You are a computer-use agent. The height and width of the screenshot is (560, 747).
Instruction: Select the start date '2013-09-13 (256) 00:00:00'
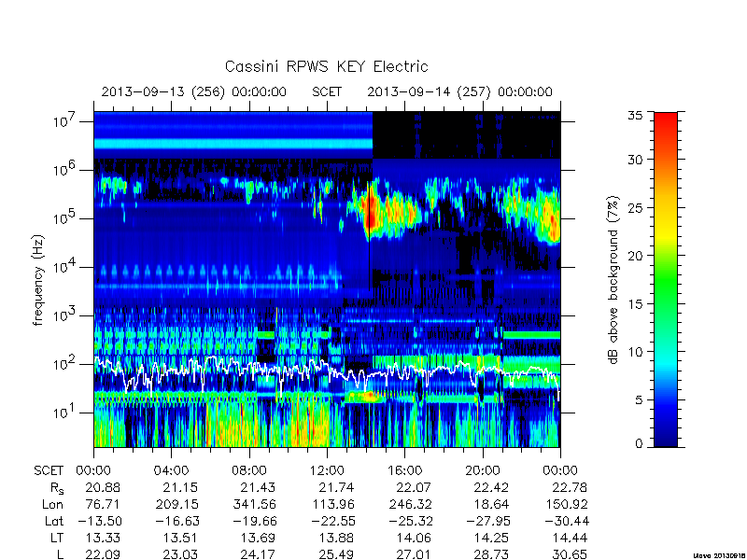[194, 91]
